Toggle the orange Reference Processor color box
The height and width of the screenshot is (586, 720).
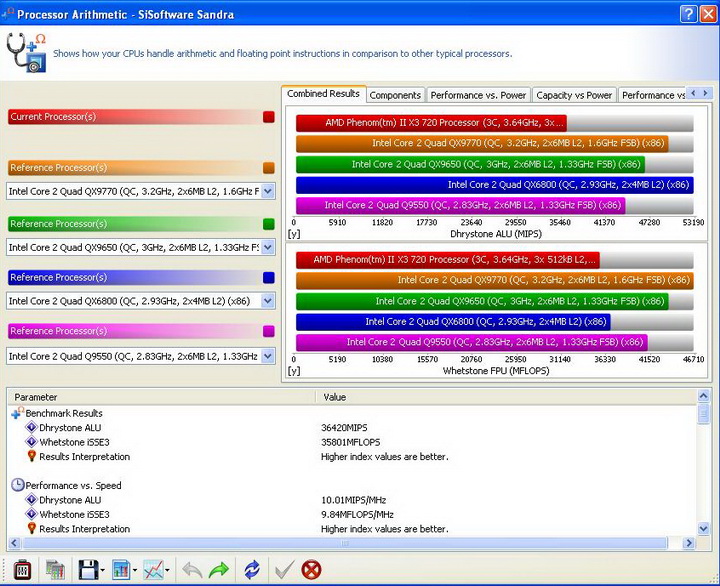tap(269, 168)
